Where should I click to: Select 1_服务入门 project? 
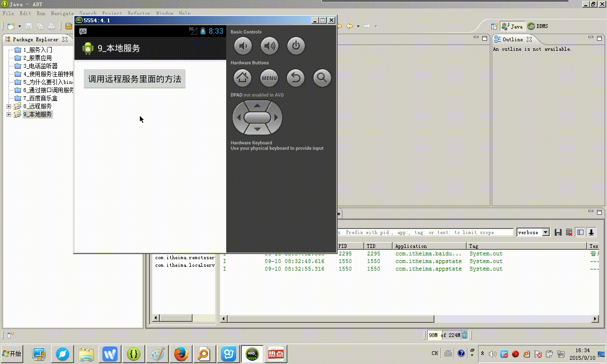[x=37, y=50]
